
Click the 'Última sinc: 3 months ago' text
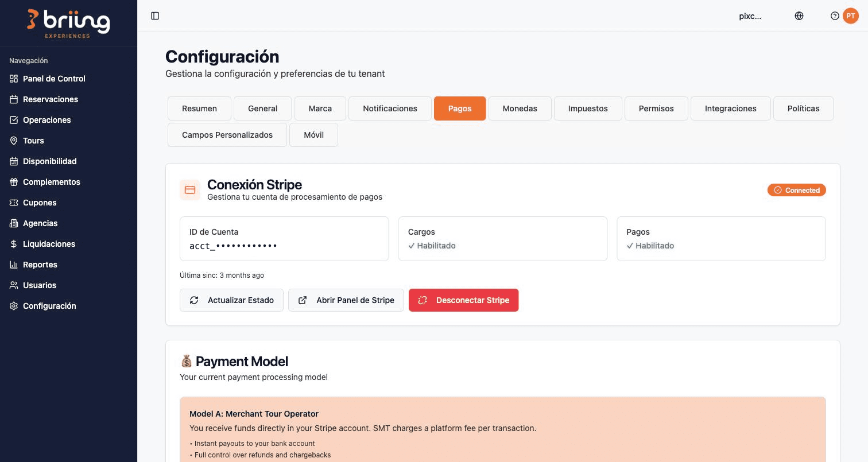pyautogui.click(x=222, y=275)
